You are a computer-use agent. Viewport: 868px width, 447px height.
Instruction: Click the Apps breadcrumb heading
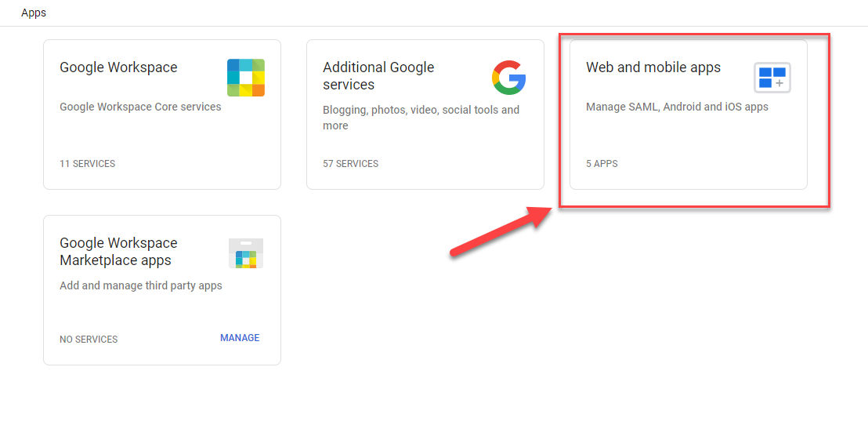point(34,13)
